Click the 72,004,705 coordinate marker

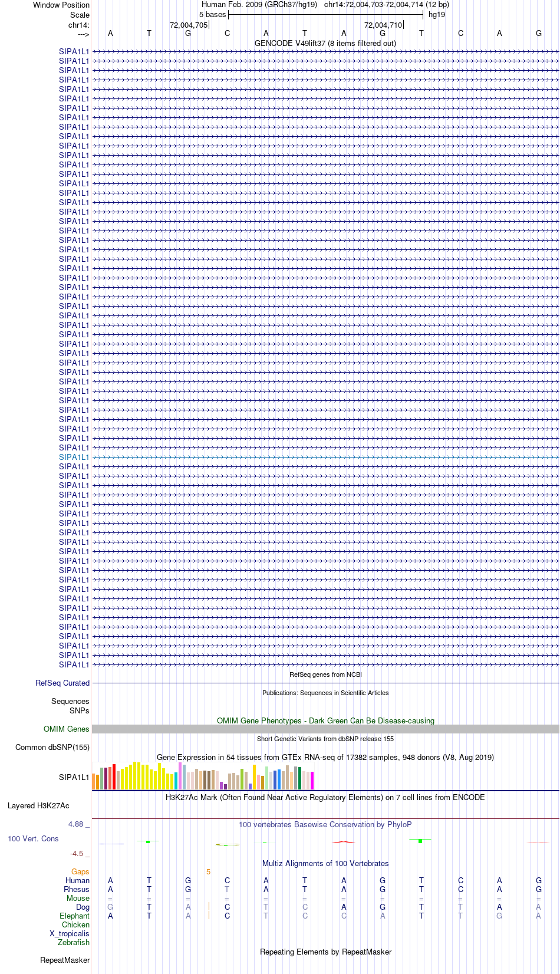[189, 25]
